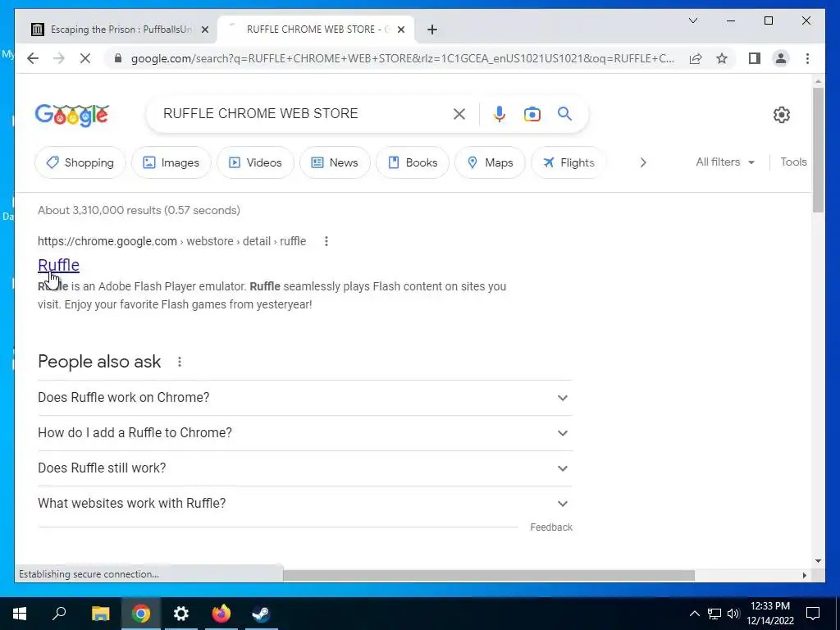The height and width of the screenshot is (630, 840).
Task: Expand Does Ruffle work on Chrome?
Action: [305, 398]
